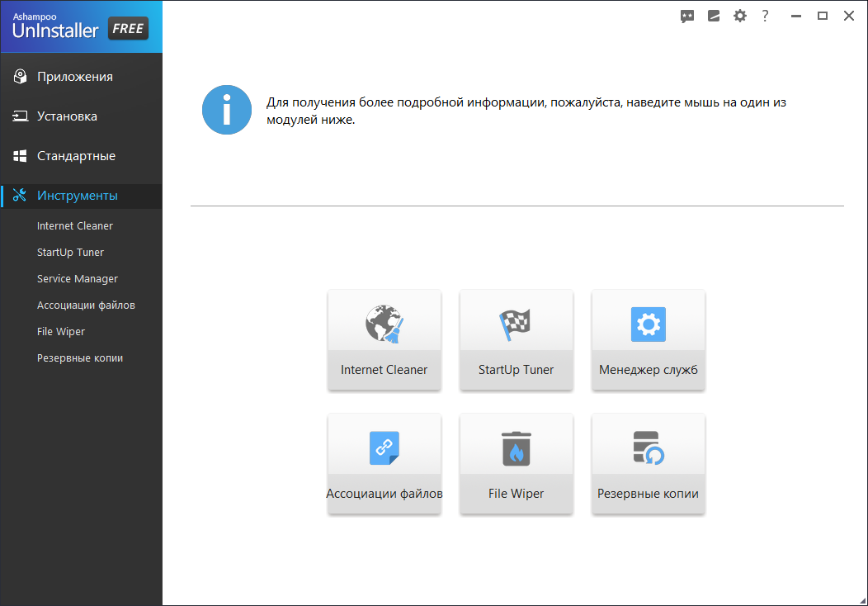
Task: Launch Менеджер служб tile label
Action: click(x=649, y=370)
